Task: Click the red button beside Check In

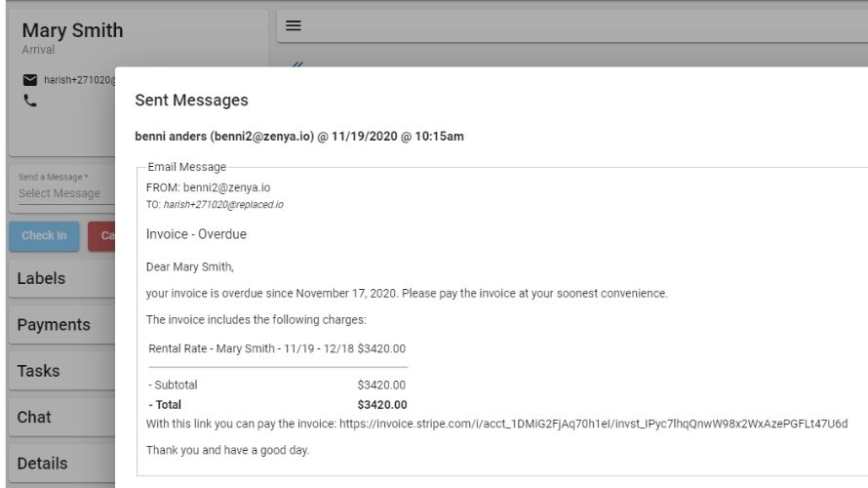Action: click(101, 235)
